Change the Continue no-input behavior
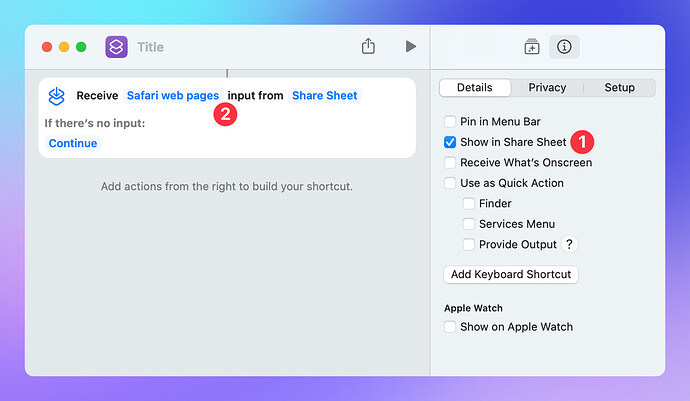Screen dimensions: 690x401 73,143
